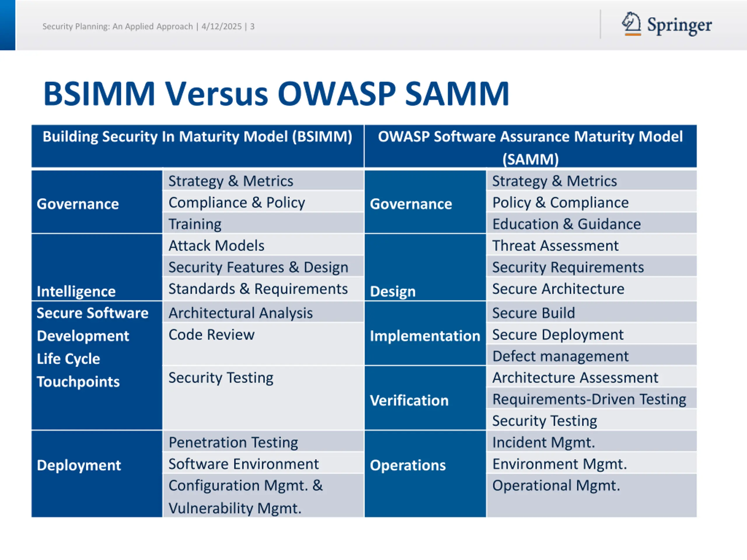Click 'Configuration Mgmt. & Vulnerability Mgmt.' cell
Image resolution: width=747 pixels, height=560 pixels.
point(263,495)
